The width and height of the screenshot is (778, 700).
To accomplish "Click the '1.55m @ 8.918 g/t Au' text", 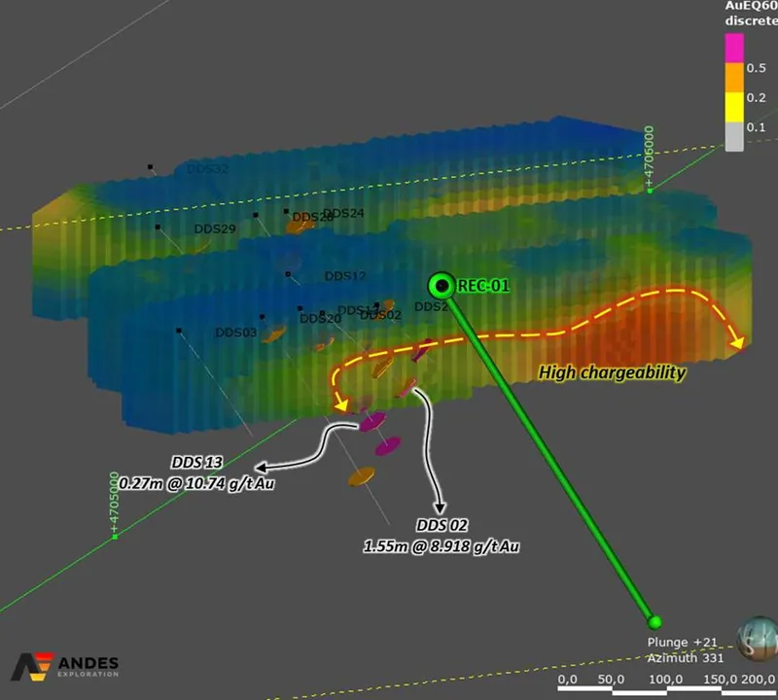I will (442, 546).
